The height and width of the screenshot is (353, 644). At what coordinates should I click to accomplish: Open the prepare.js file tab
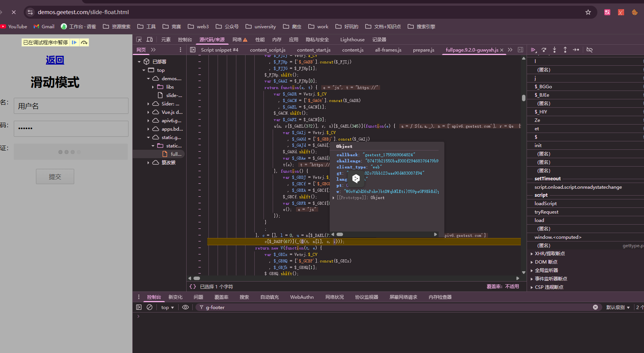click(424, 50)
